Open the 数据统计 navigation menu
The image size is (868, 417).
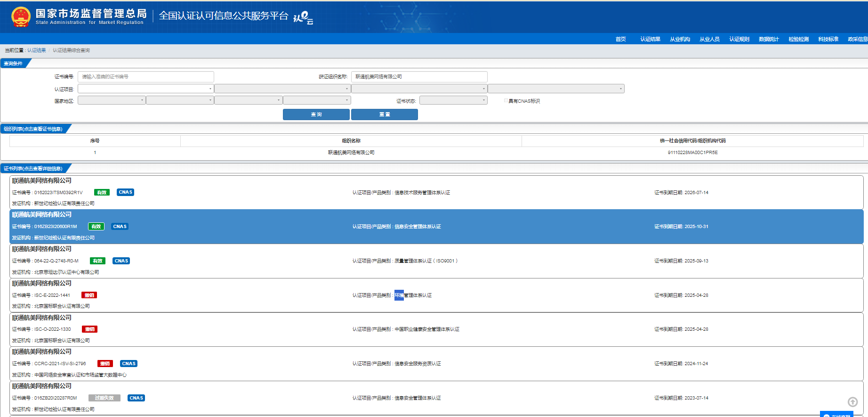point(769,39)
